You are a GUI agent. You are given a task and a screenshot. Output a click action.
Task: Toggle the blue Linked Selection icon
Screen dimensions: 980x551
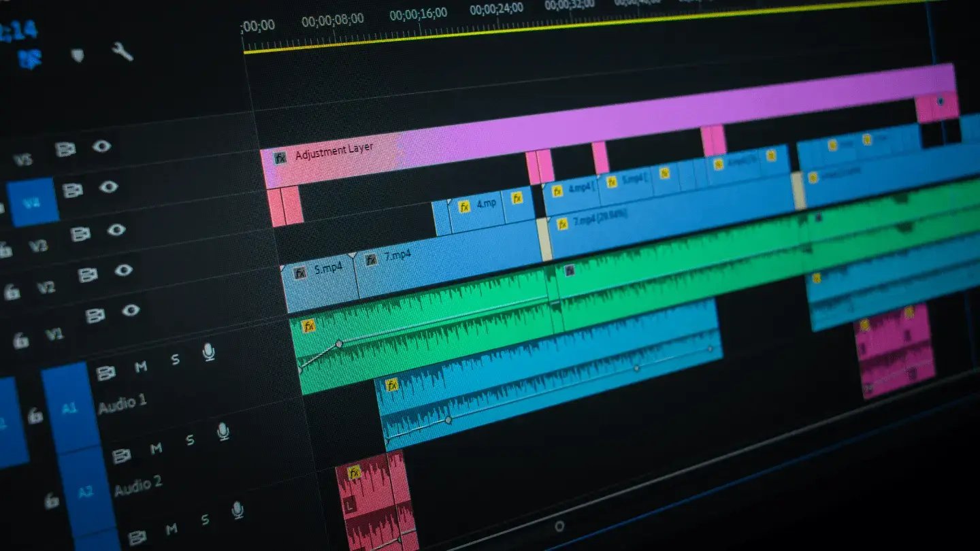click(x=30, y=58)
